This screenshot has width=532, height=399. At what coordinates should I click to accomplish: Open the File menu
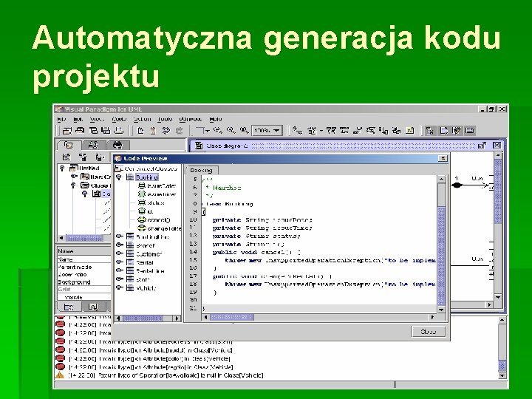61,120
